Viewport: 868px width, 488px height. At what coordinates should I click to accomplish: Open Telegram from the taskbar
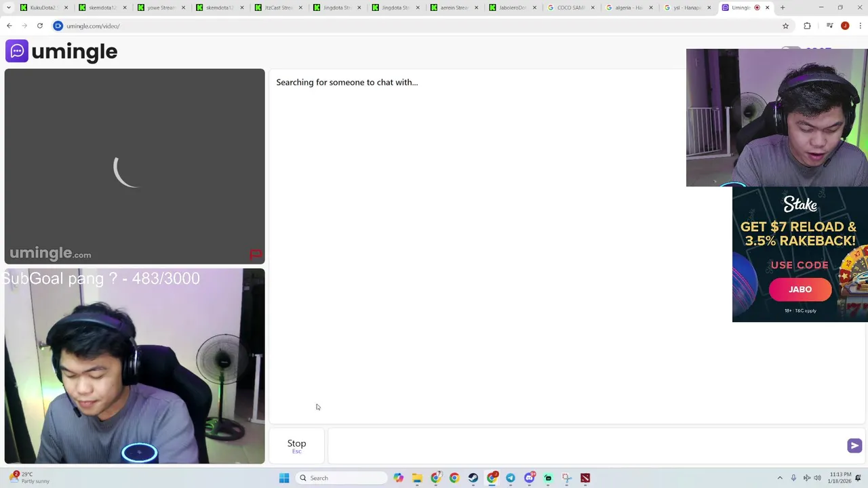511,478
